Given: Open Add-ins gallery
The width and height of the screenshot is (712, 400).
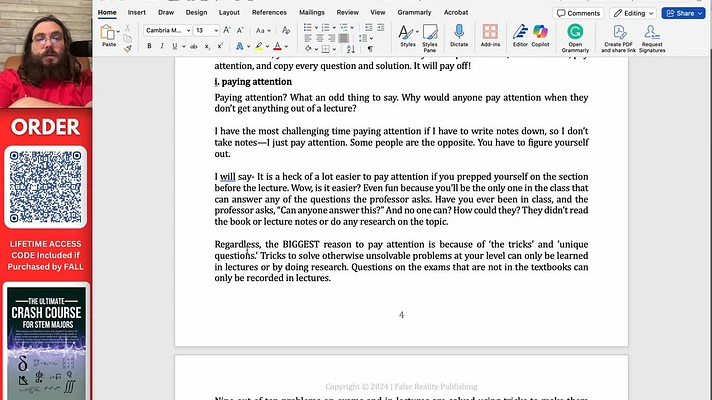Looking at the screenshot, I should point(490,35).
